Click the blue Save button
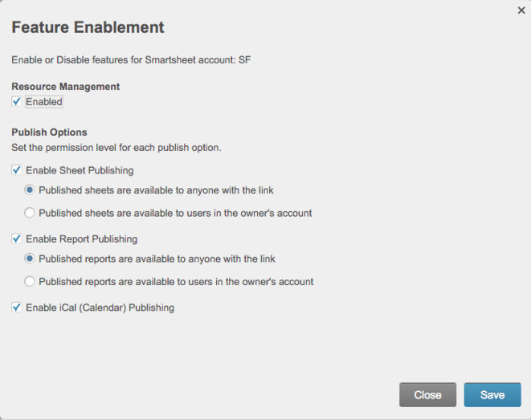This screenshot has height=420, width=531. (x=492, y=394)
